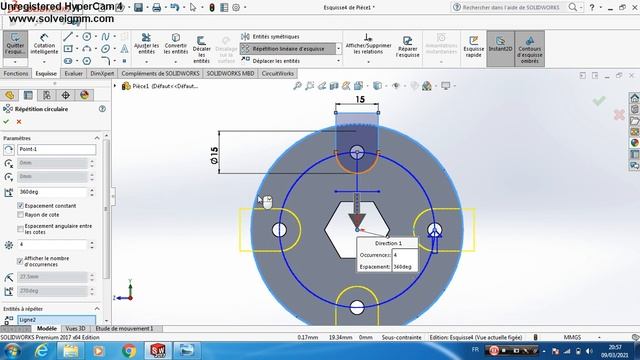Select the Polygon sketch tool
The image size is (640, 360).
[x=87, y=61]
